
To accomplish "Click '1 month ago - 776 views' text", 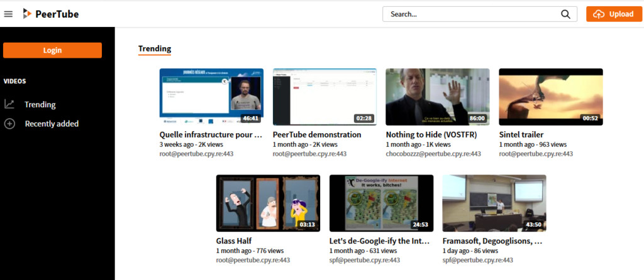I will click(250, 251).
